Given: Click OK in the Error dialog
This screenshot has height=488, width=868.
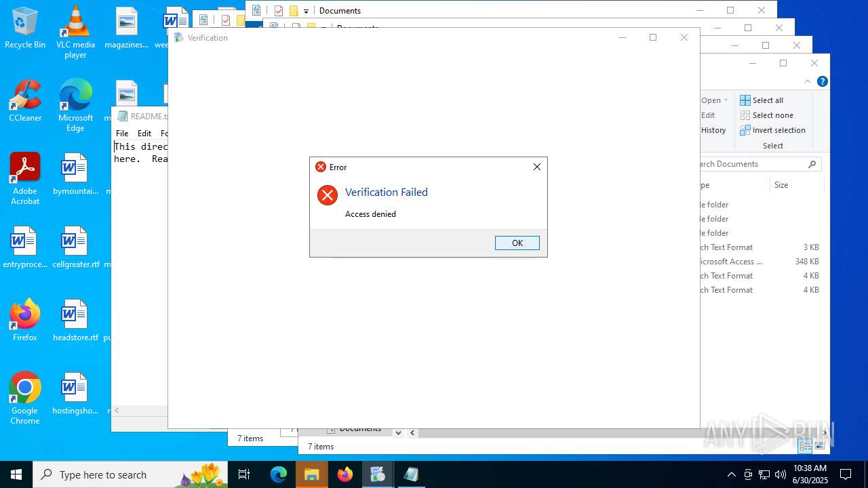Looking at the screenshot, I should tap(517, 243).
